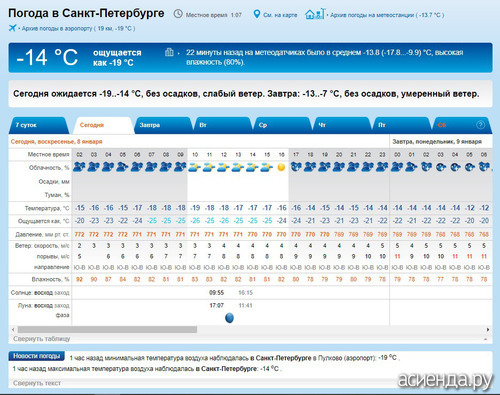Open См. на карте link
500x395 pixels.
[280, 15]
